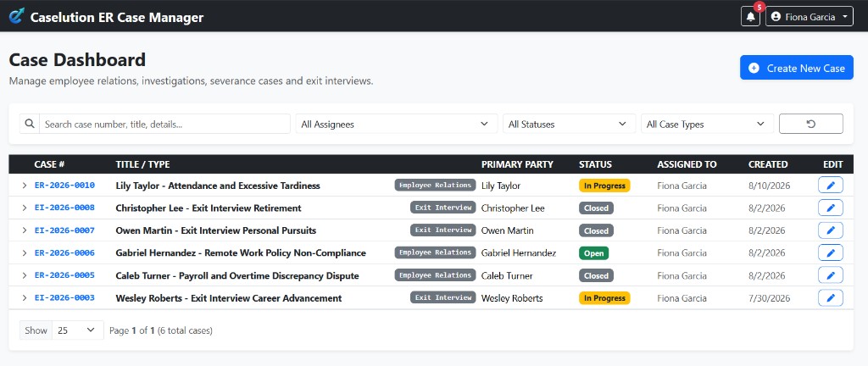Image resolution: width=868 pixels, height=366 pixels.
Task: Open case link ER-2026-0010
Action: [64, 186]
